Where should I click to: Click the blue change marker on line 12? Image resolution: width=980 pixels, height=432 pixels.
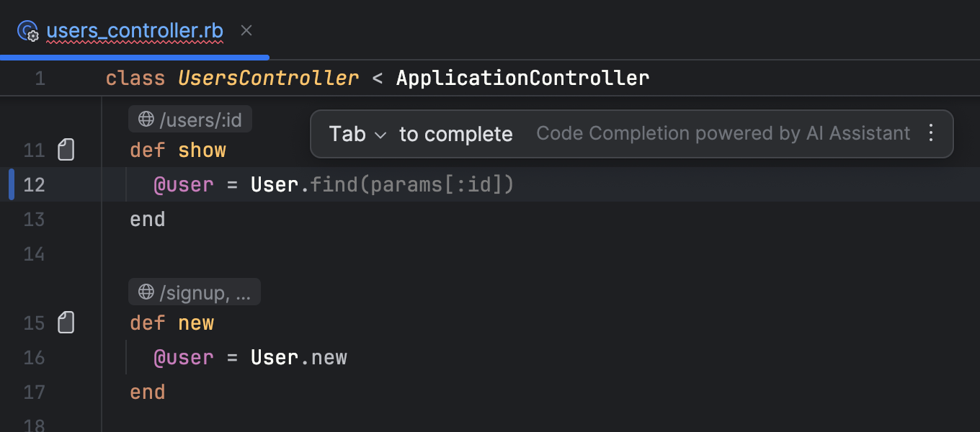point(12,184)
